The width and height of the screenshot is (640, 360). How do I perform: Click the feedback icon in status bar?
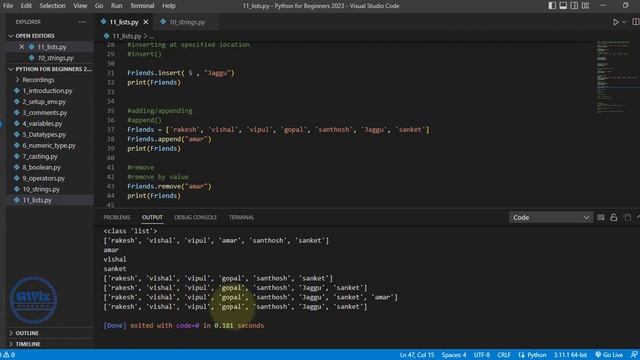pos(634,355)
